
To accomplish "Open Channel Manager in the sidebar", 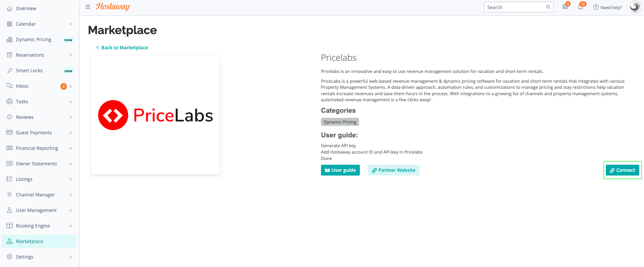I will (x=39, y=195).
